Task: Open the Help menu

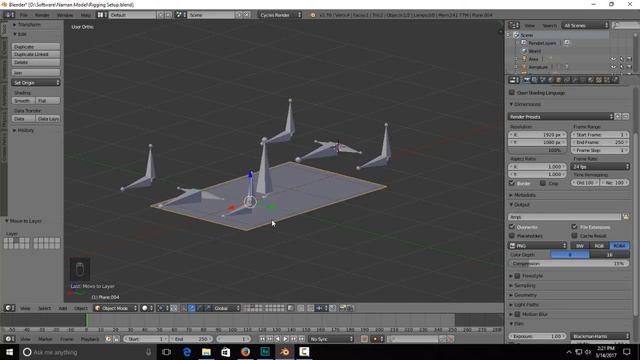Action: point(86,15)
